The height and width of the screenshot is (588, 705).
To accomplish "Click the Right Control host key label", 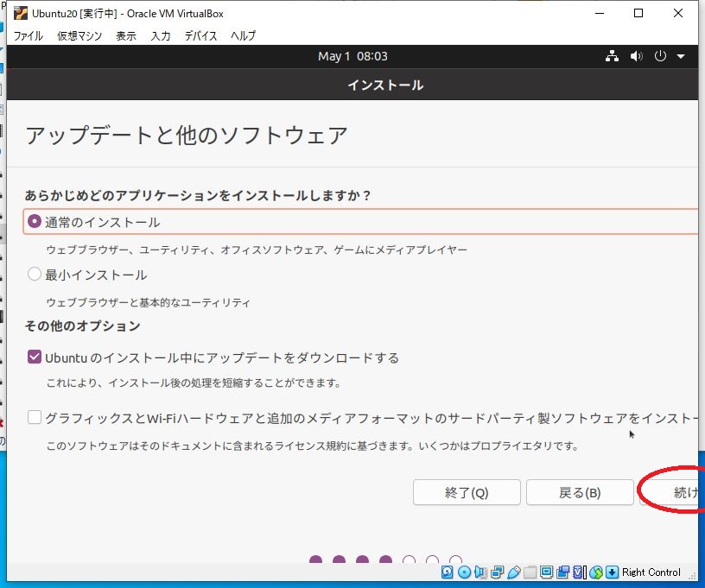I will pos(651,572).
